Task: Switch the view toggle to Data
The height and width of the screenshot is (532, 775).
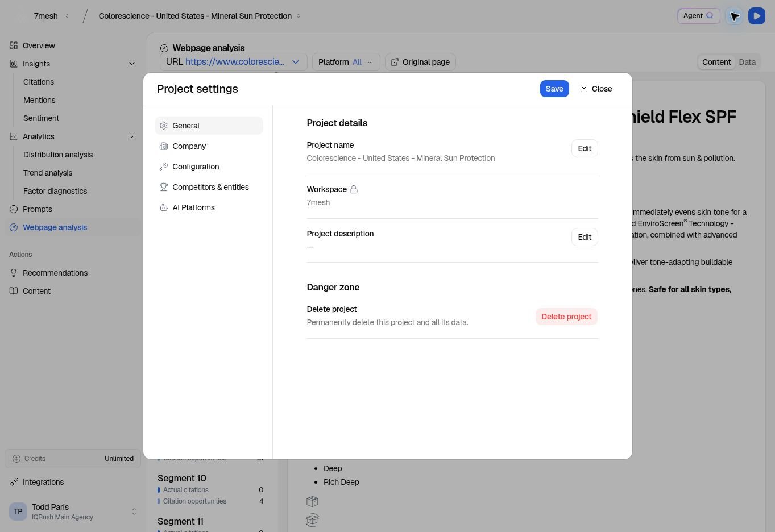Action: coord(747,62)
